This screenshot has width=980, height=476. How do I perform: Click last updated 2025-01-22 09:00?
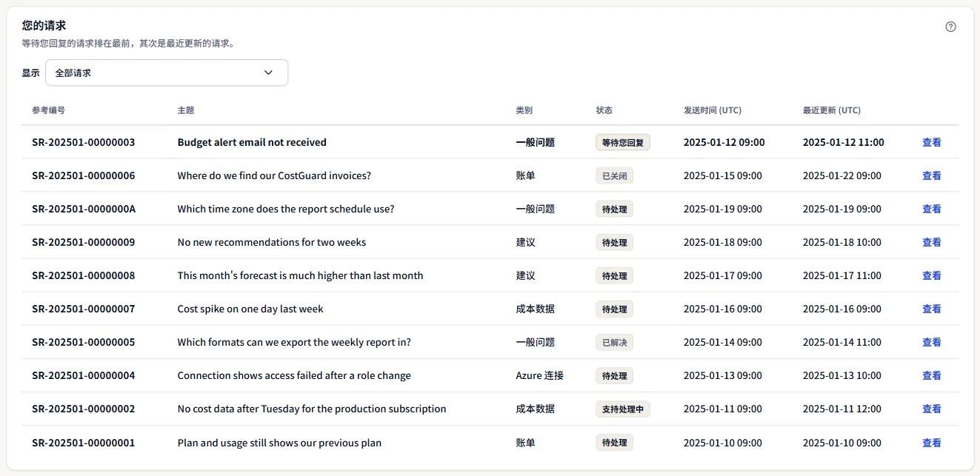click(x=842, y=175)
